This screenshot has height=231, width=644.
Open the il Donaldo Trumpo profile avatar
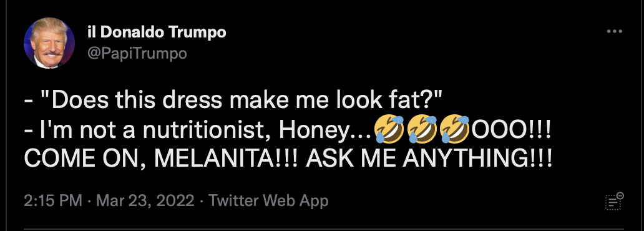(x=49, y=42)
